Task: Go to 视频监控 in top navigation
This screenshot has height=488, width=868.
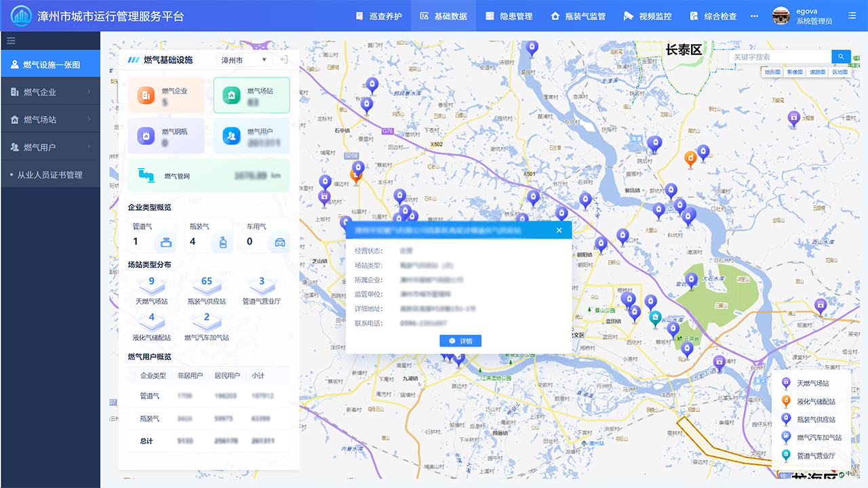Action: point(647,16)
